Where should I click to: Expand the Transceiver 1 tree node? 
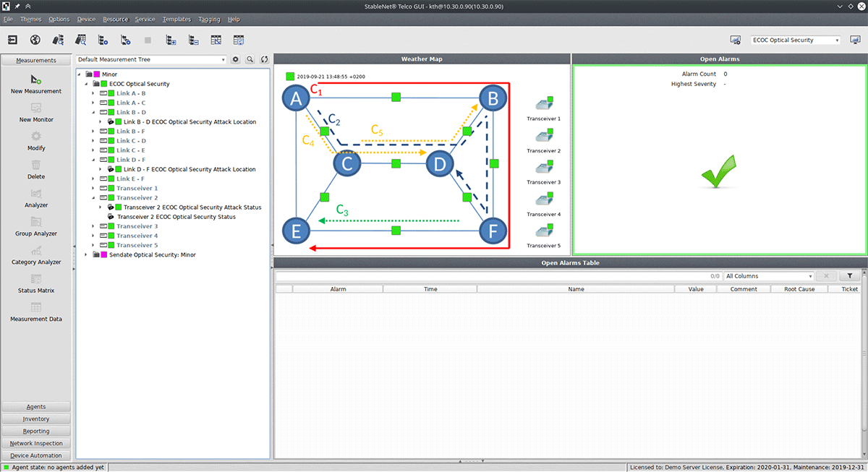[93, 188]
